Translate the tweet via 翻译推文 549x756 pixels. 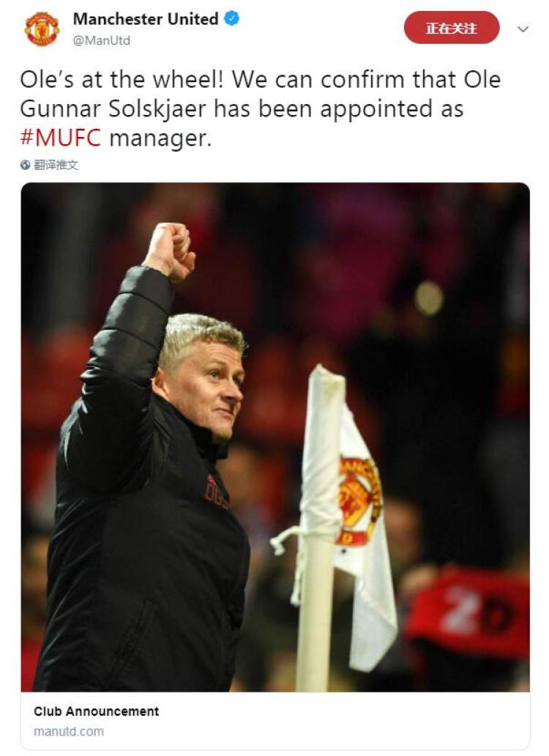[56, 166]
